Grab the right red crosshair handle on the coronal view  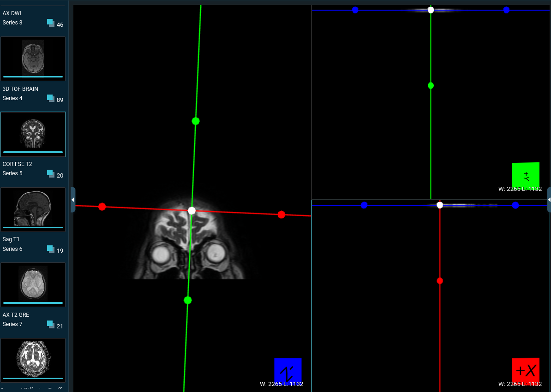click(x=281, y=214)
